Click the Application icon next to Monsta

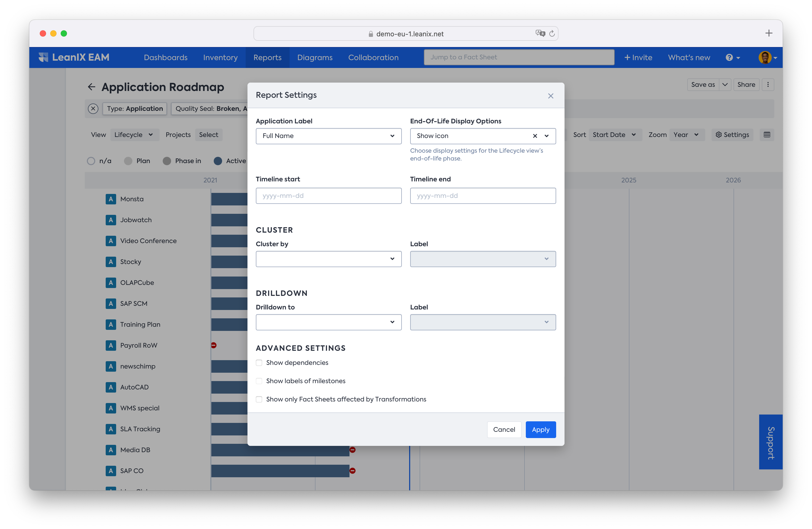click(x=111, y=199)
